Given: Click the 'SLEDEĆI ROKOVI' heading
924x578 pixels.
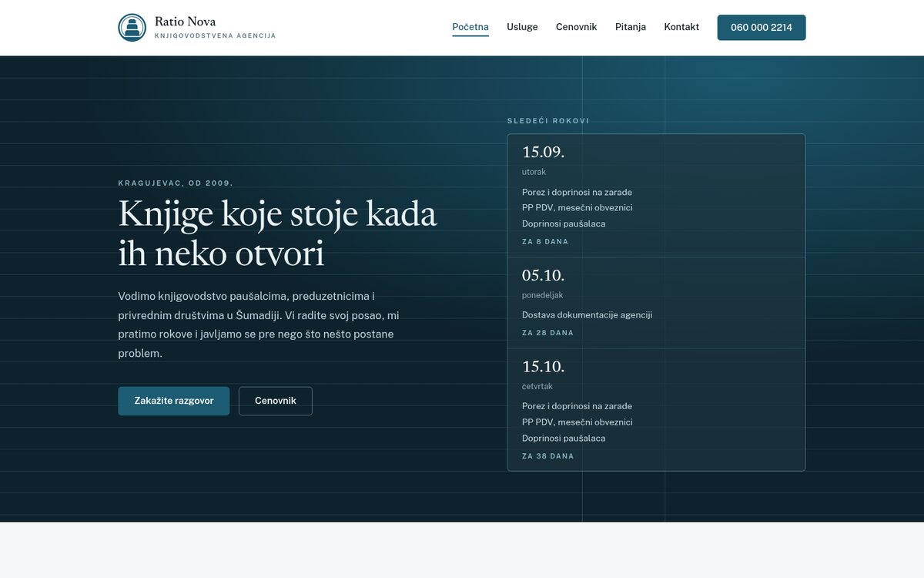Looking at the screenshot, I should [x=548, y=121].
